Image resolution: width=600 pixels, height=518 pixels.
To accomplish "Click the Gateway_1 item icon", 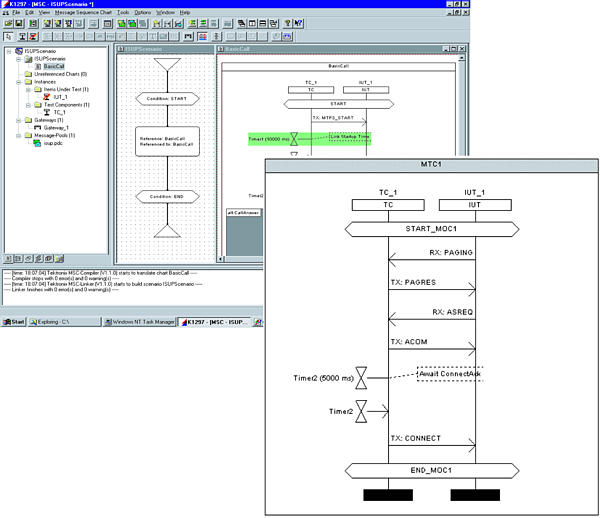I will 37,127.
